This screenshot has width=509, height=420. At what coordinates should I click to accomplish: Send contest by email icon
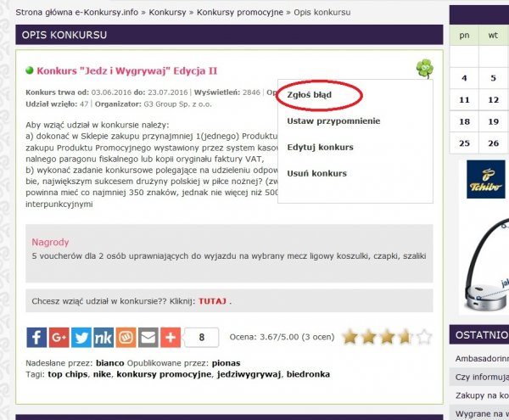point(148,337)
